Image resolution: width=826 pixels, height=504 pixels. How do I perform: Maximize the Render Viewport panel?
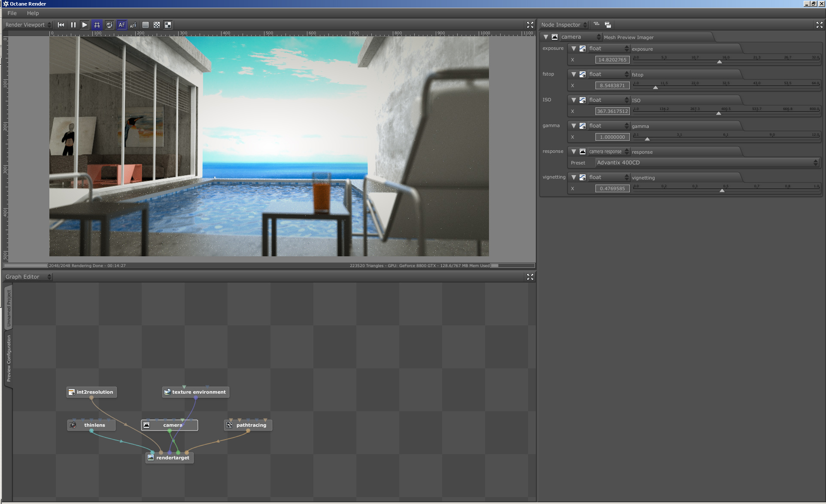(x=530, y=25)
